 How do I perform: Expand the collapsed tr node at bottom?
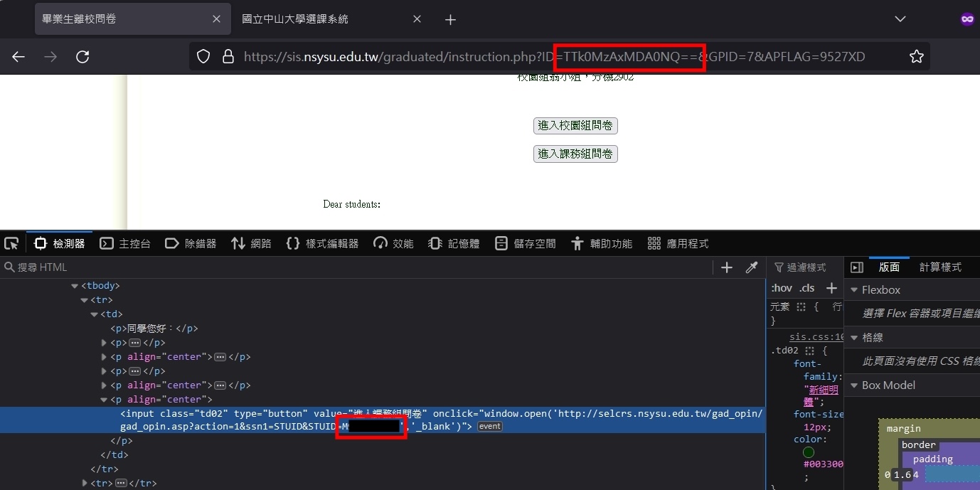pos(85,484)
